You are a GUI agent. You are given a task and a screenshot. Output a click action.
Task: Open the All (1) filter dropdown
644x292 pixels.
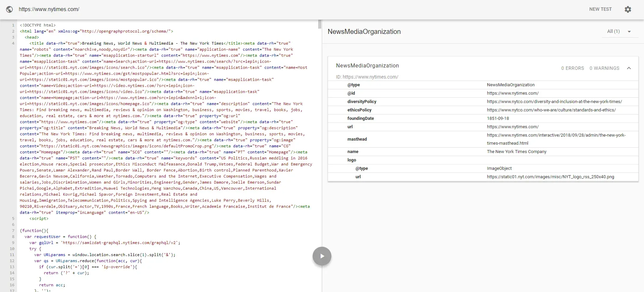(619, 32)
